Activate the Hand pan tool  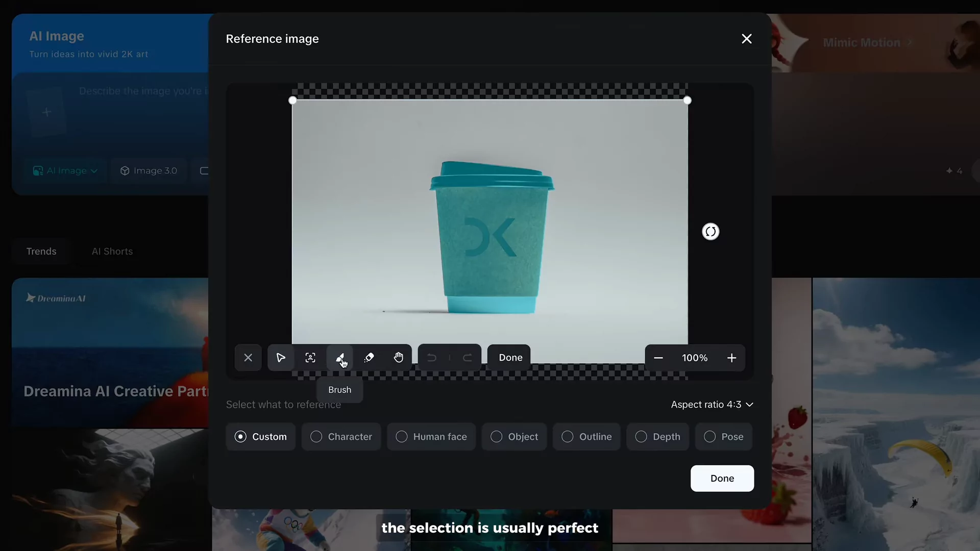399,358
